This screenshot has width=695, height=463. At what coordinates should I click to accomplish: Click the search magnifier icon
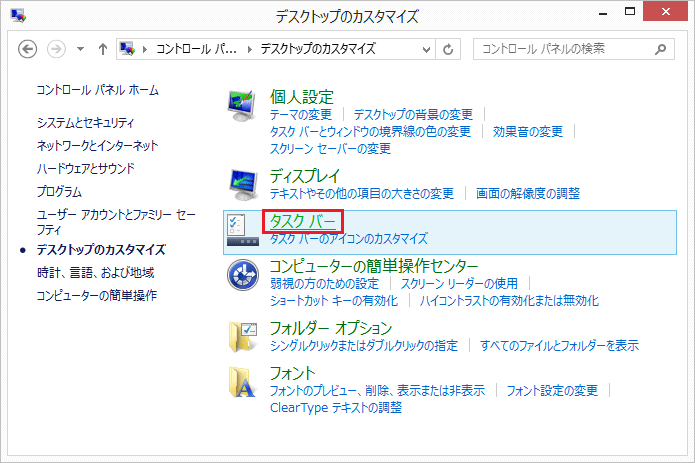point(660,49)
